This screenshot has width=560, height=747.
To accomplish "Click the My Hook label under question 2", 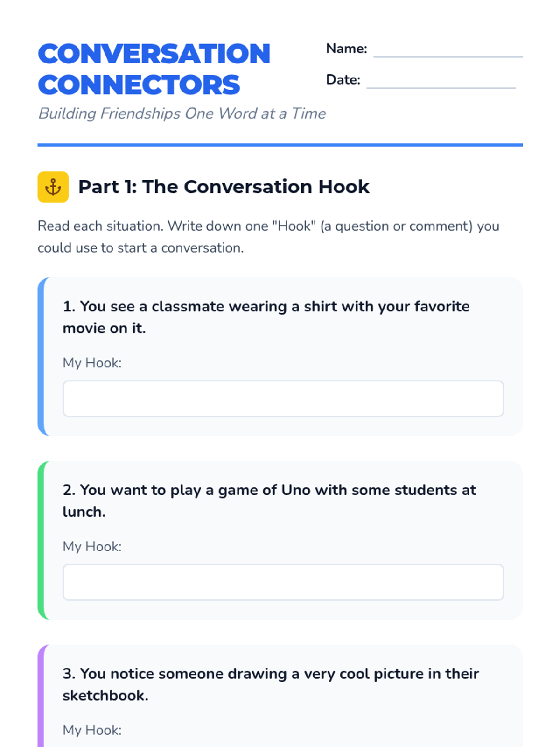I will 92,546.
